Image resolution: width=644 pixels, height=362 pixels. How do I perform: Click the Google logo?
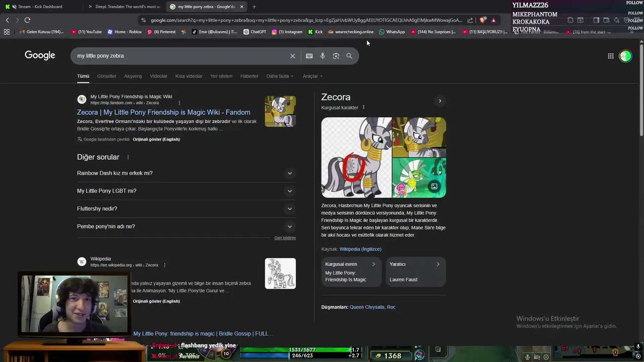coord(40,55)
